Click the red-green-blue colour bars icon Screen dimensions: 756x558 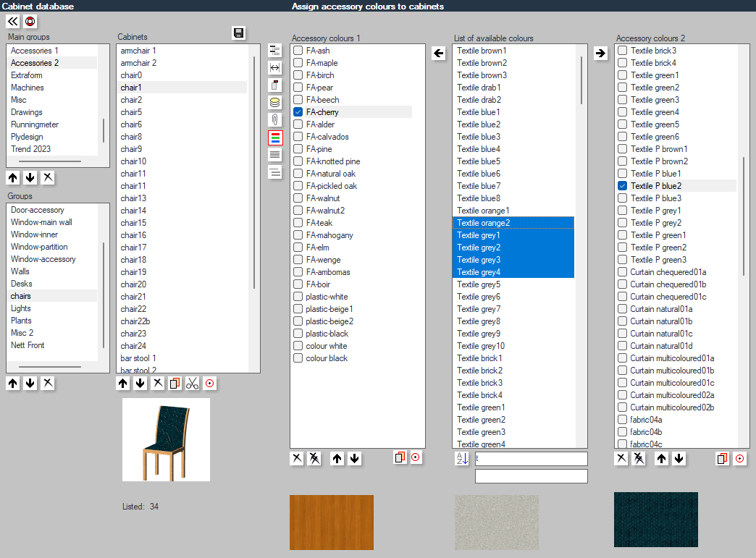(x=275, y=138)
